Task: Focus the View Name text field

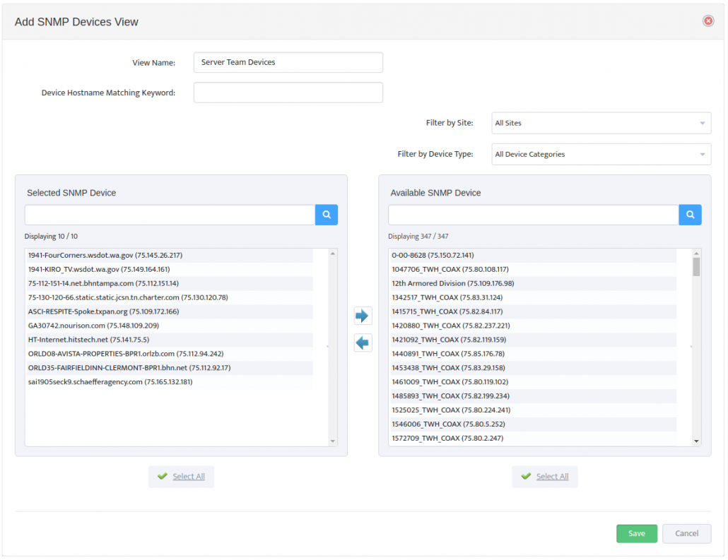Action: click(288, 62)
